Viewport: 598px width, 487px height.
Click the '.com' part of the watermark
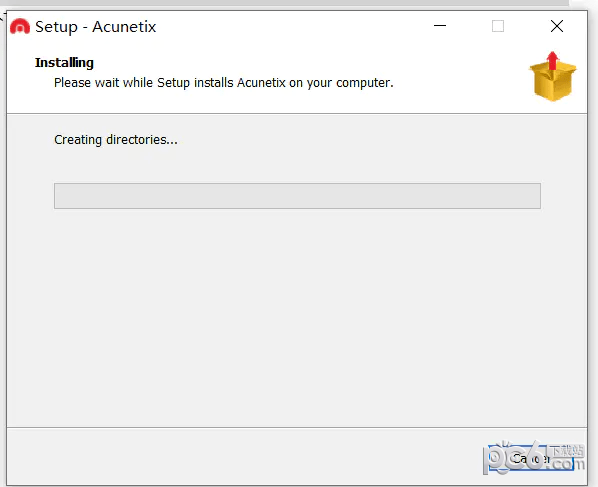(567, 464)
